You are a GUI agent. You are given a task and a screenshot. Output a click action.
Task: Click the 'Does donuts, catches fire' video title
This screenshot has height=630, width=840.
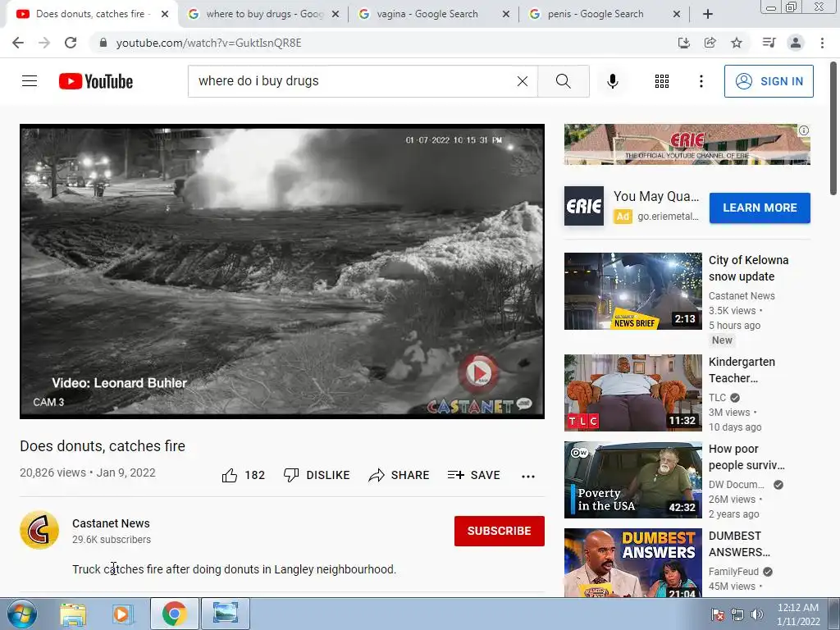(103, 445)
